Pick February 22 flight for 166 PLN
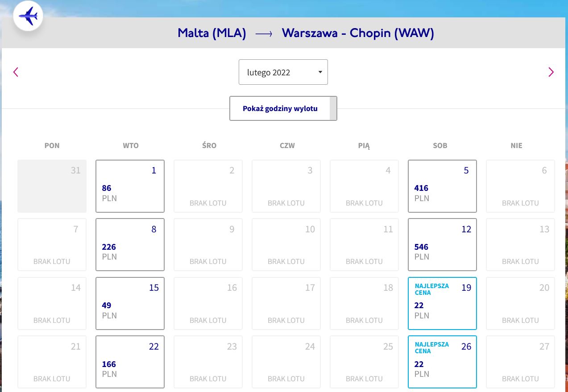Viewport: 568px width, 392px height. click(130, 362)
